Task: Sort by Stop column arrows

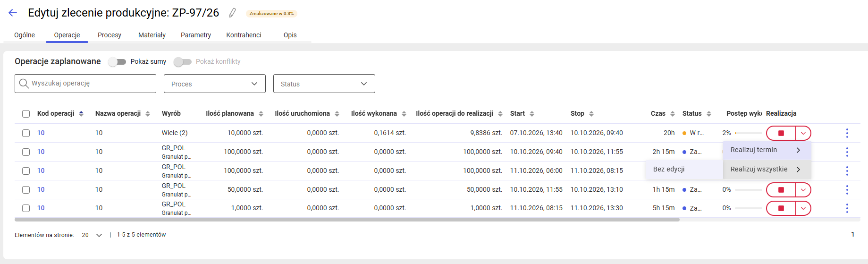Action: point(591,114)
